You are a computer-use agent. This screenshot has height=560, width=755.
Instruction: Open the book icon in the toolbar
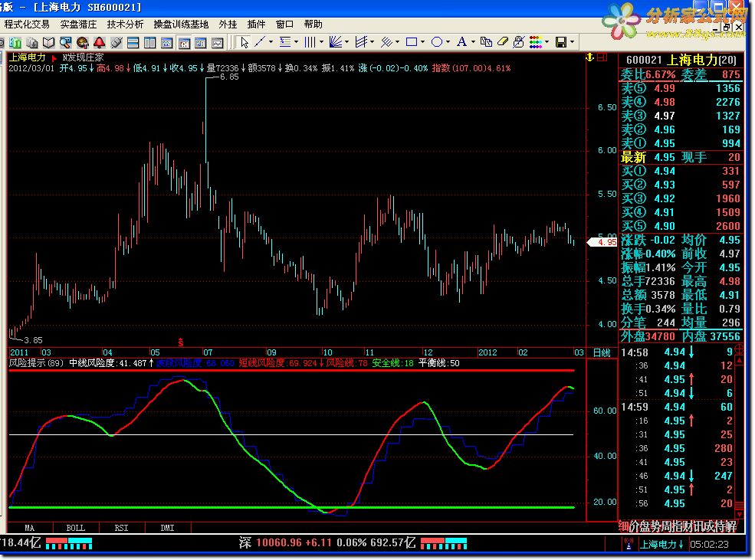(48, 43)
